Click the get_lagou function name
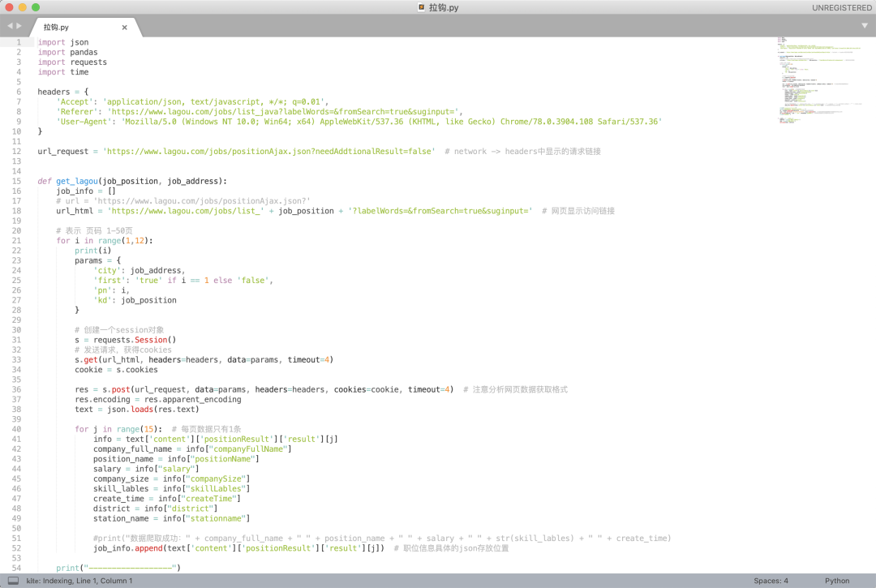The image size is (876, 588). click(x=77, y=181)
